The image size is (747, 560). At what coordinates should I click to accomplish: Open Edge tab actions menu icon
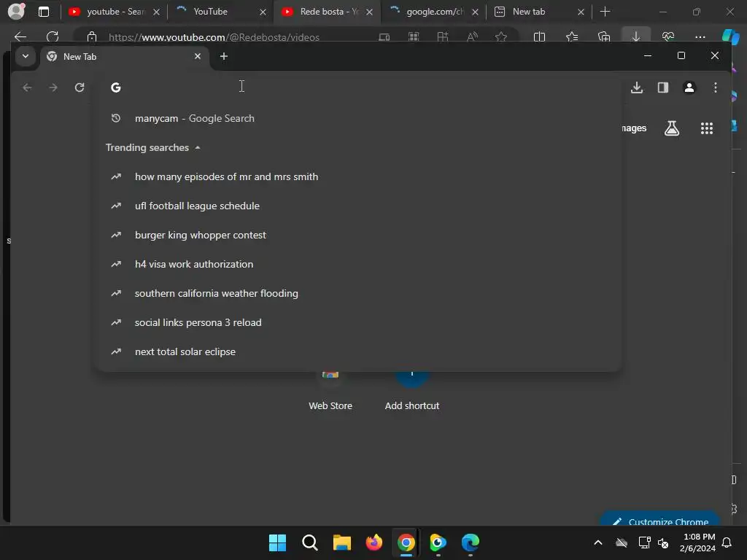pos(43,12)
